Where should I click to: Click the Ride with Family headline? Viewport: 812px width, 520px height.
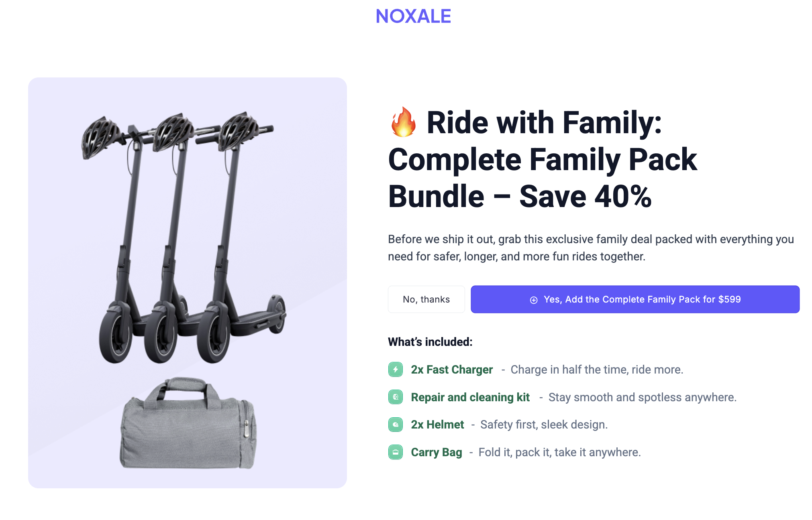542,159
